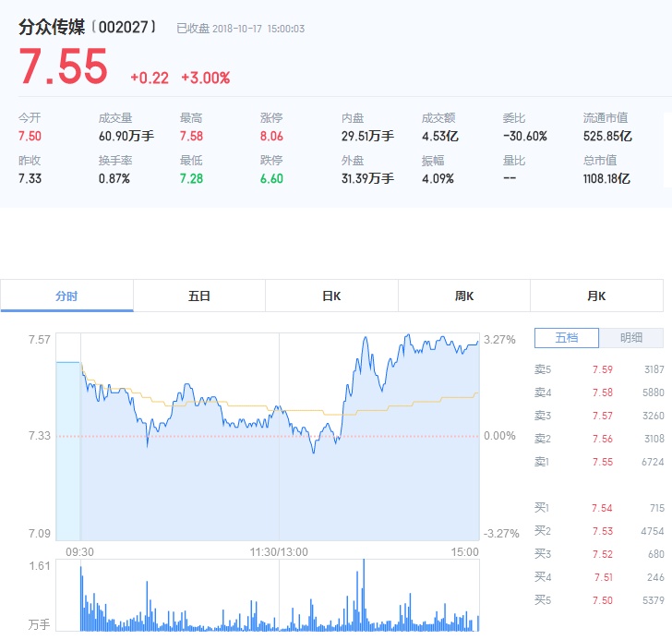The width and height of the screenshot is (672, 640).
Task: Click the 买2 volume 4754
Action: click(653, 532)
